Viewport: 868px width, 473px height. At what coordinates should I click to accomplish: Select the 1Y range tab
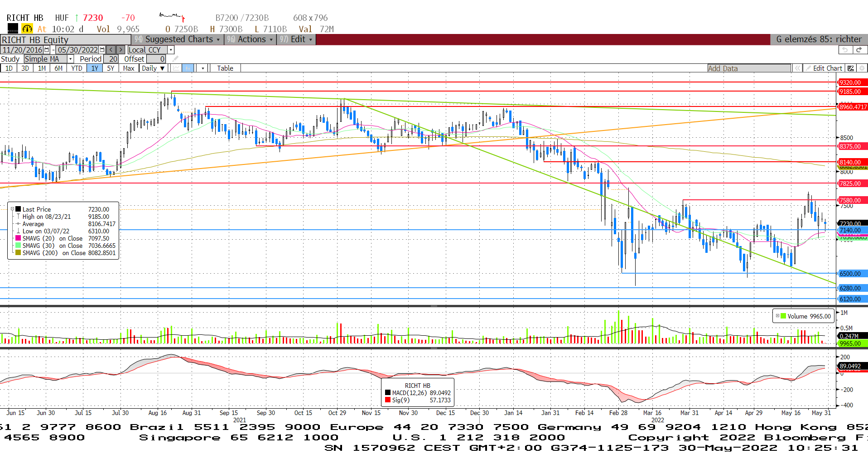[95, 68]
